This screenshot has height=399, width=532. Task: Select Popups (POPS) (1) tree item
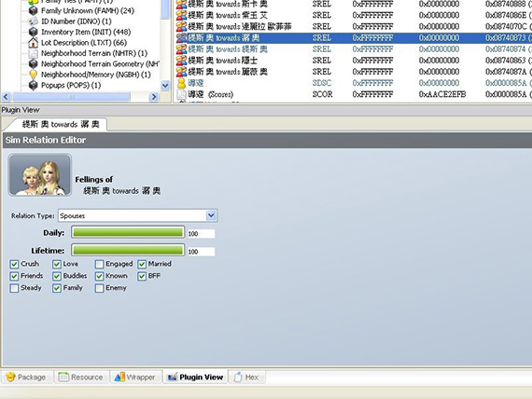coord(71,85)
